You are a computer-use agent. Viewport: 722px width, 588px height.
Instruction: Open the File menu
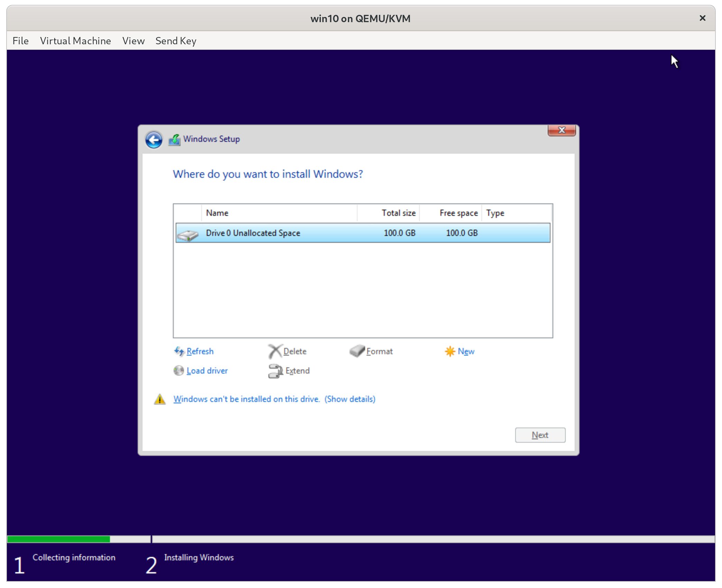pos(20,40)
